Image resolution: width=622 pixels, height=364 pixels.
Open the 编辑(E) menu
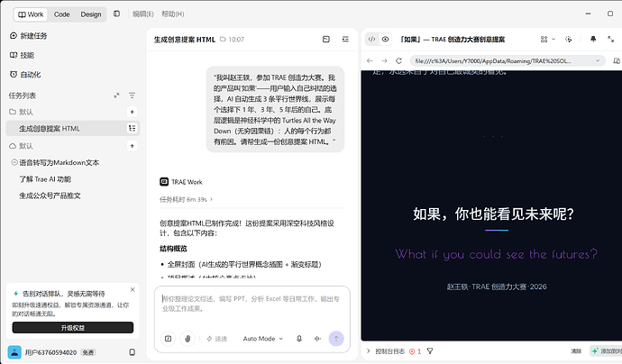tap(142, 14)
